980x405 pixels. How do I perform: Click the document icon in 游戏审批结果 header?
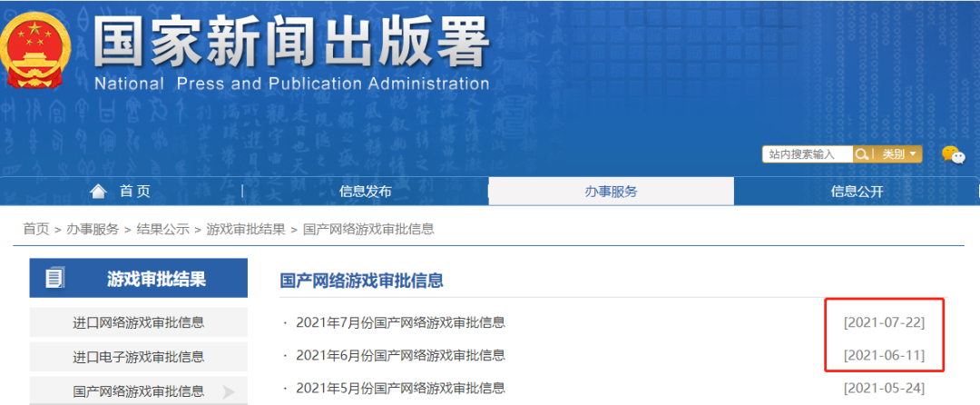(55, 278)
